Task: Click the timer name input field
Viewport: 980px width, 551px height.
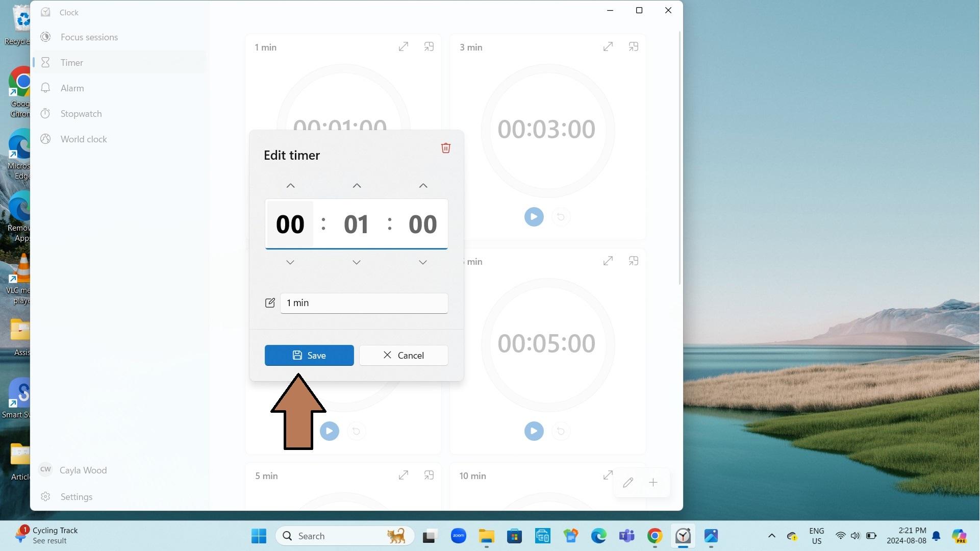Action: [x=364, y=303]
